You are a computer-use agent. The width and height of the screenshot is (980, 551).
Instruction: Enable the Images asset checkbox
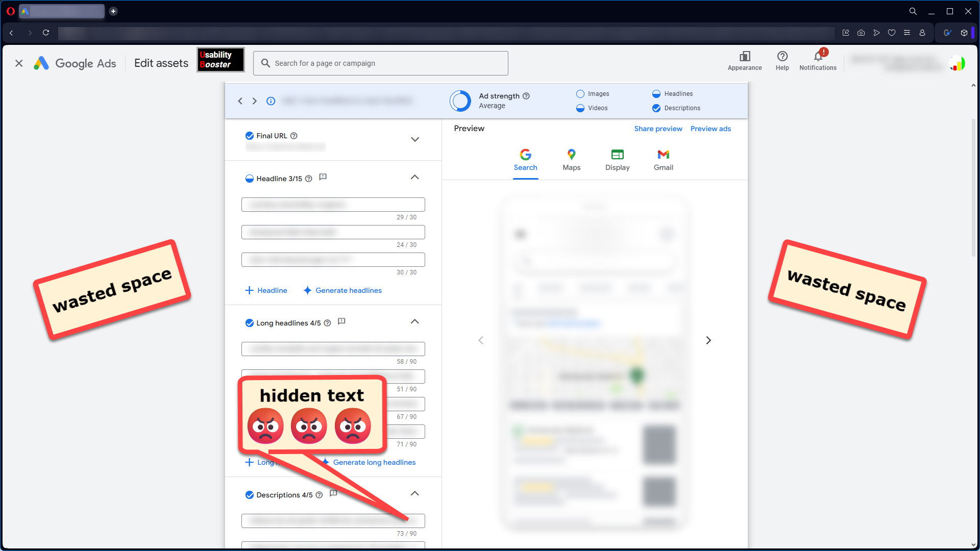580,94
